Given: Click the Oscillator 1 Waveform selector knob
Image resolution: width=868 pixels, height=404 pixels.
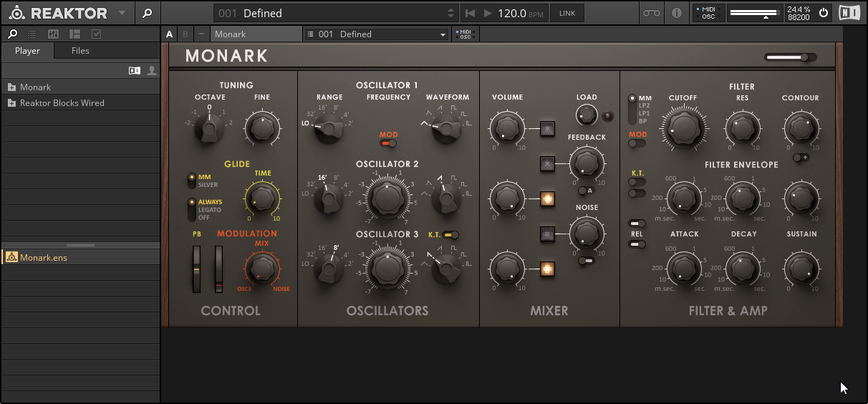Looking at the screenshot, I should [x=448, y=128].
